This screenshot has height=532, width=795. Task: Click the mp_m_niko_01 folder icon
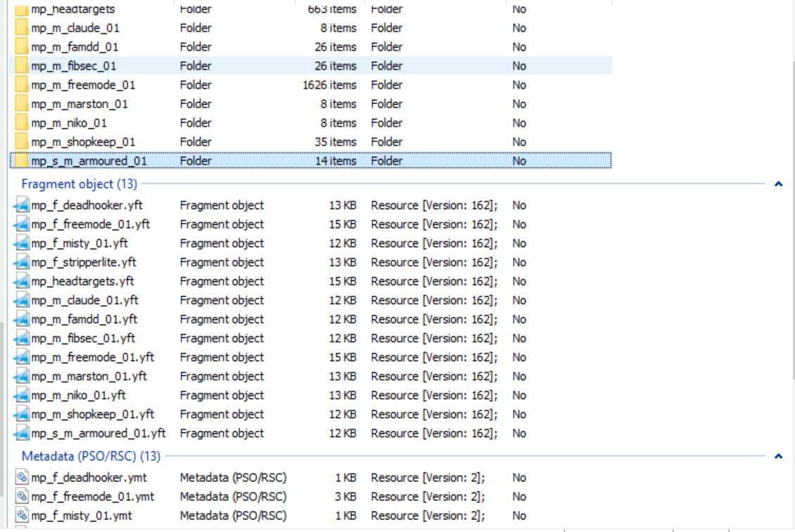pos(21,122)
